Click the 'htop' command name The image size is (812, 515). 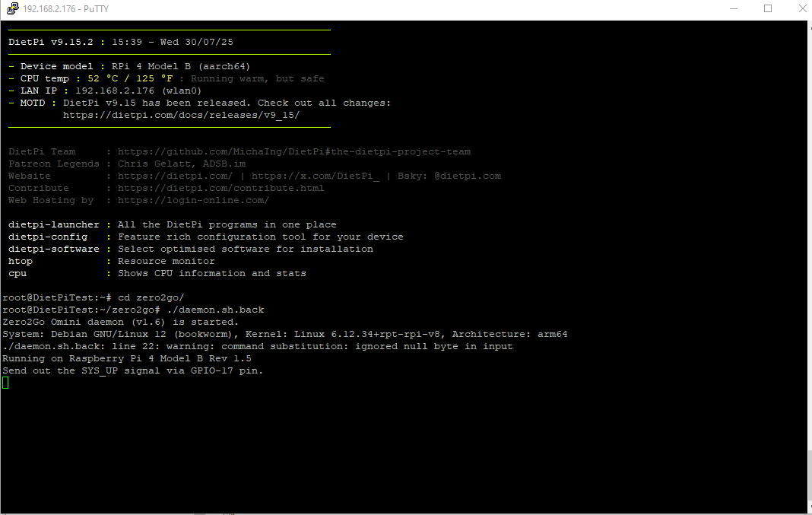click(x=21, y=261)
